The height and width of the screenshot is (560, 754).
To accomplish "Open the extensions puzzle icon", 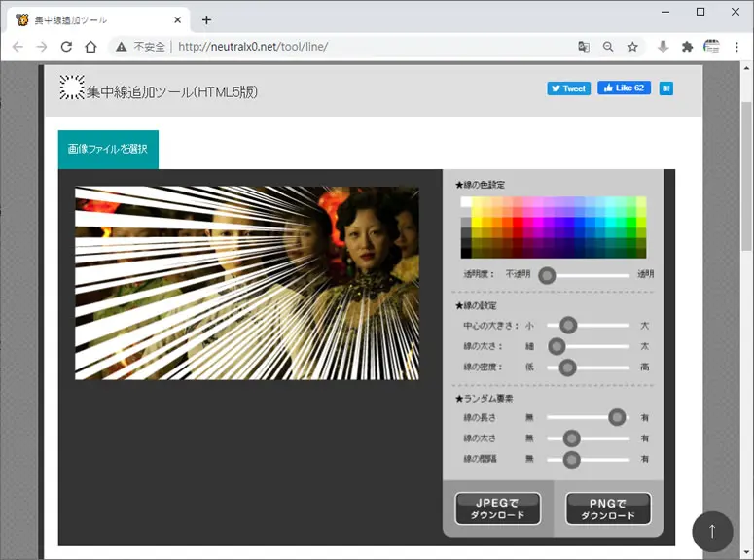I will 687,47.
